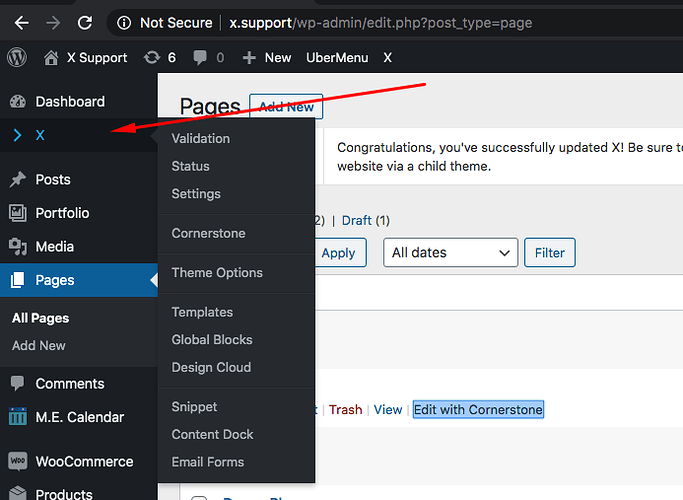Click the Pages stacked-sheets icon

17,280
